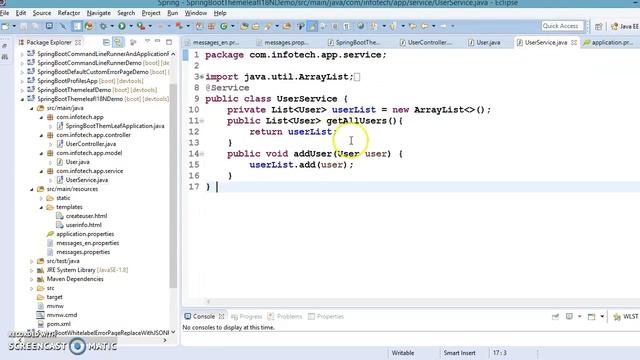
Task: Select messages_en.properties in tree
Action: tap(87, 243)
